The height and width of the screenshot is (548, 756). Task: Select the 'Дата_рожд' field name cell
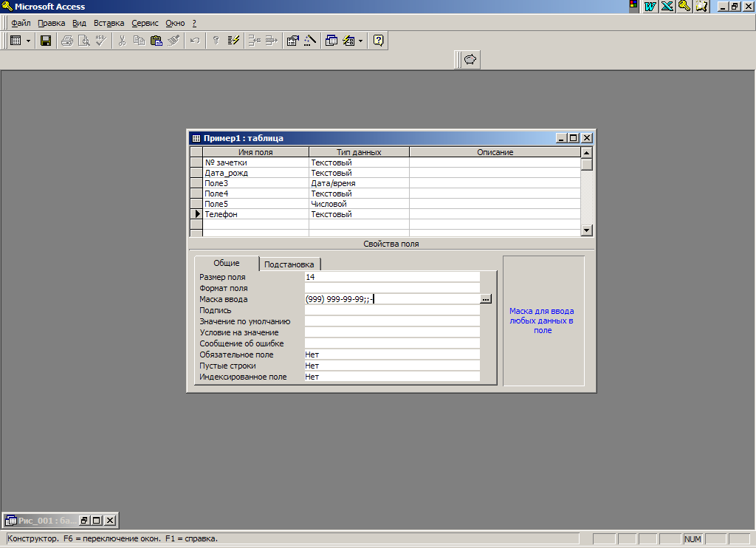[255, 173]
